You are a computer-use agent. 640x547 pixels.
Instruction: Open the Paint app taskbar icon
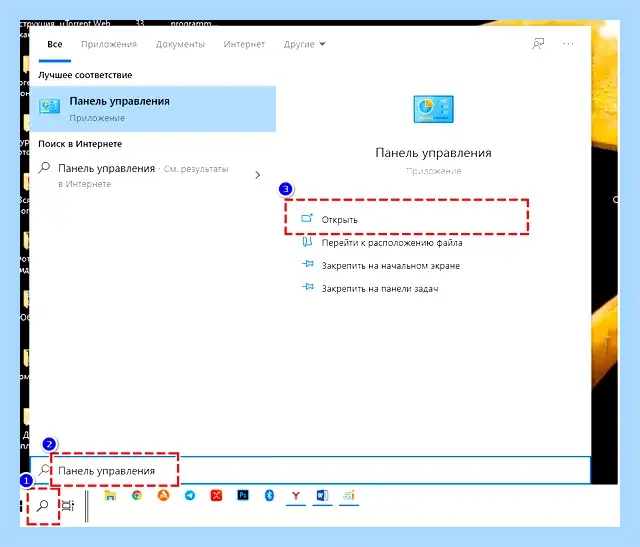pos(349,496)
